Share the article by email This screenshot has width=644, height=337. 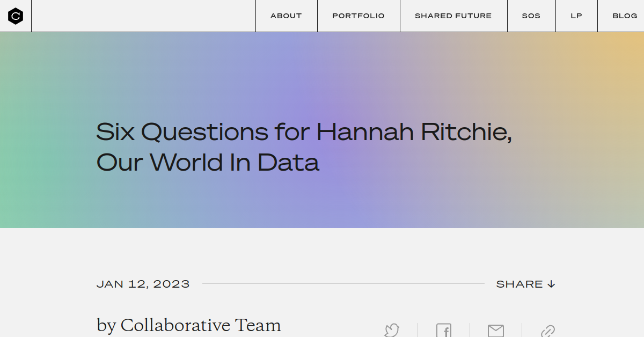tap(495, 330)
